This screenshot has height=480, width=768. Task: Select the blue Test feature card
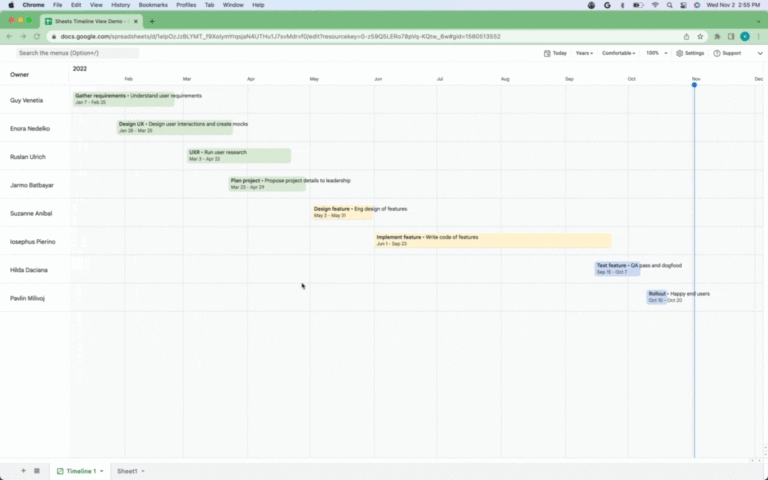pos(617,268)
